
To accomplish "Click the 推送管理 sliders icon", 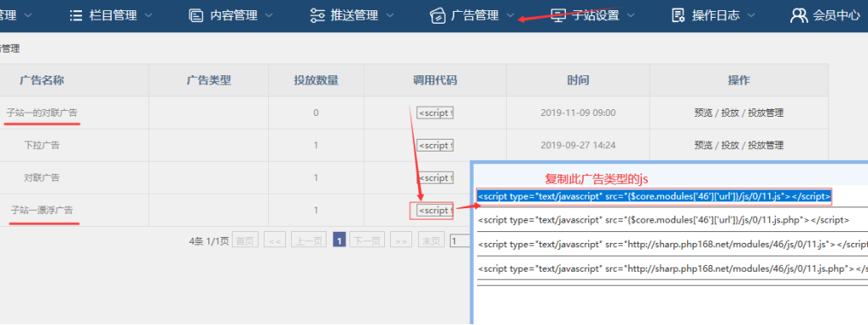I will (317, 15).
